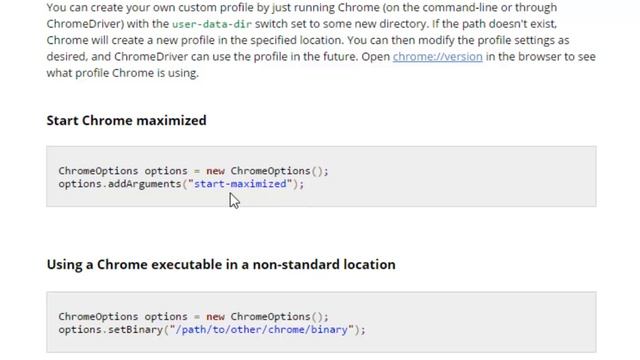Click the "/path/to/other/chrome/binary" string
This screenshot has width=640, height=360.
pos(261,330)
